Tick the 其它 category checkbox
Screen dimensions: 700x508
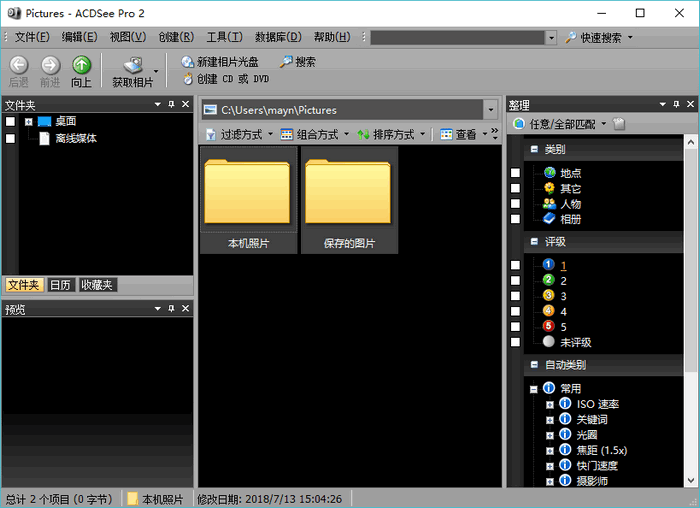[x=515, y=188]
